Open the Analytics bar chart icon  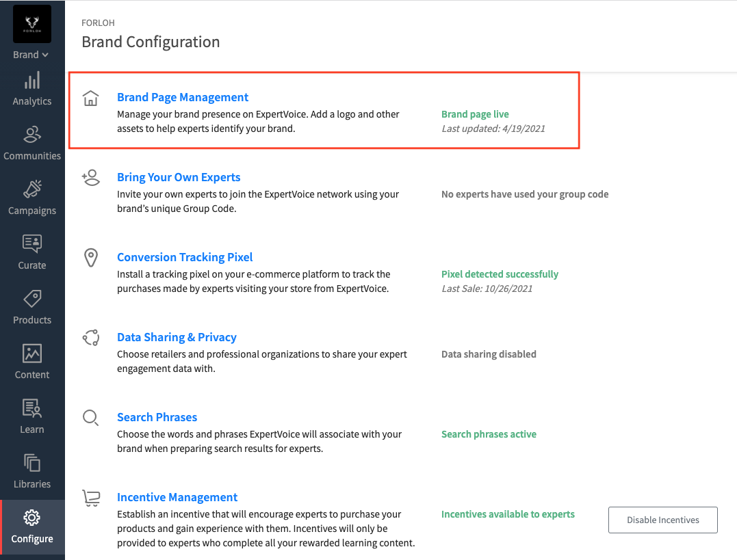click(32, 80)
